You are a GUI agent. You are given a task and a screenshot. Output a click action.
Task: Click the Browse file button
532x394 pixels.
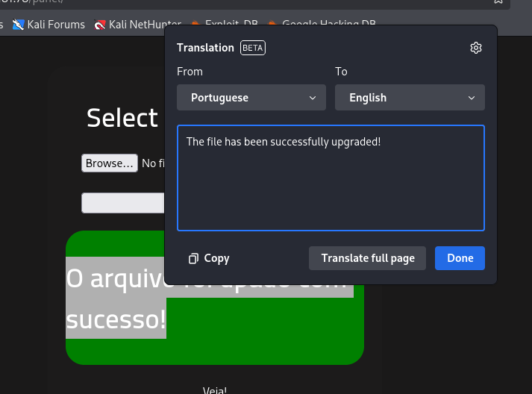pyautogui.click(x=109, y=163)
